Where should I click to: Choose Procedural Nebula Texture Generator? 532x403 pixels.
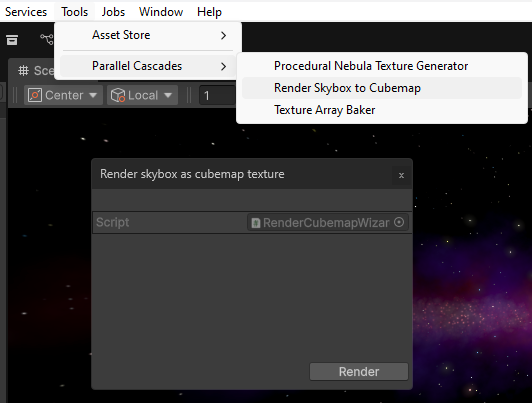[382, 66]
